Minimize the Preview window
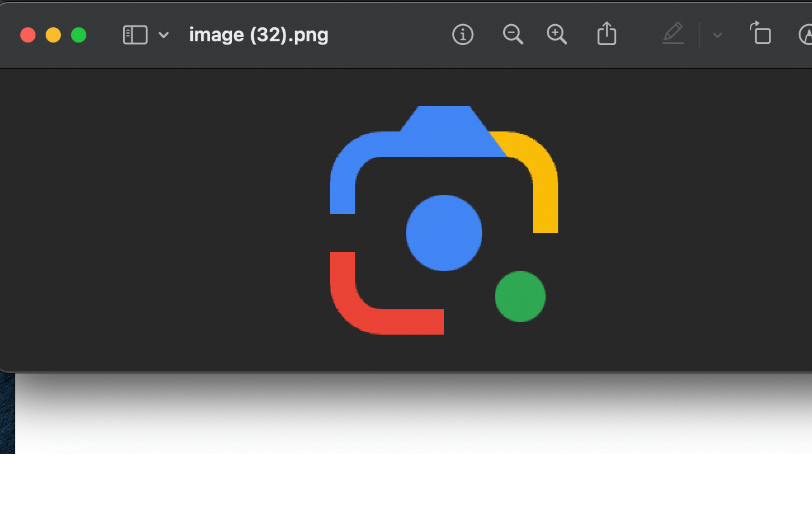The height and width of the screenshot is (508, 812). click(53, 35)
